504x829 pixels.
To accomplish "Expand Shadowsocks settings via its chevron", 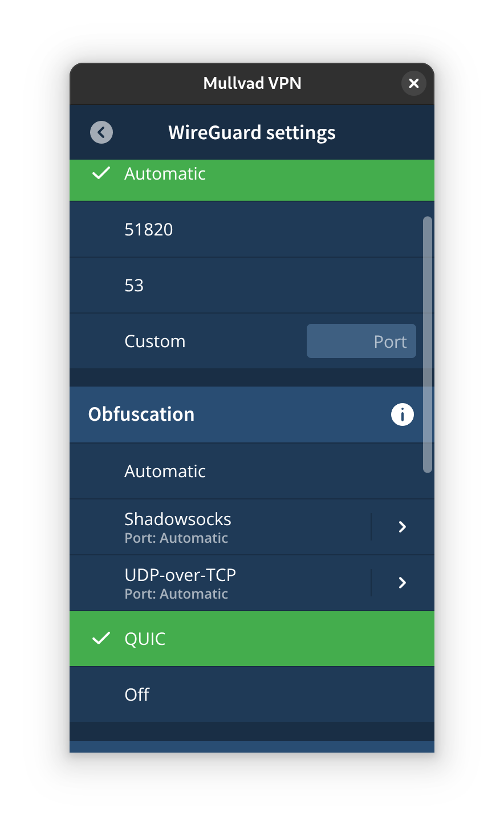I will [402, 526].
